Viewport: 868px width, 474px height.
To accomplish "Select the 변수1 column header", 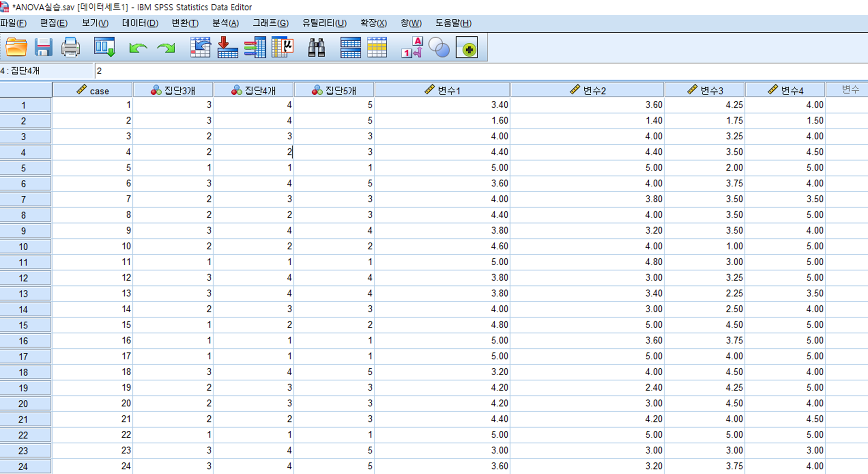I will click(x=442, y=90).
